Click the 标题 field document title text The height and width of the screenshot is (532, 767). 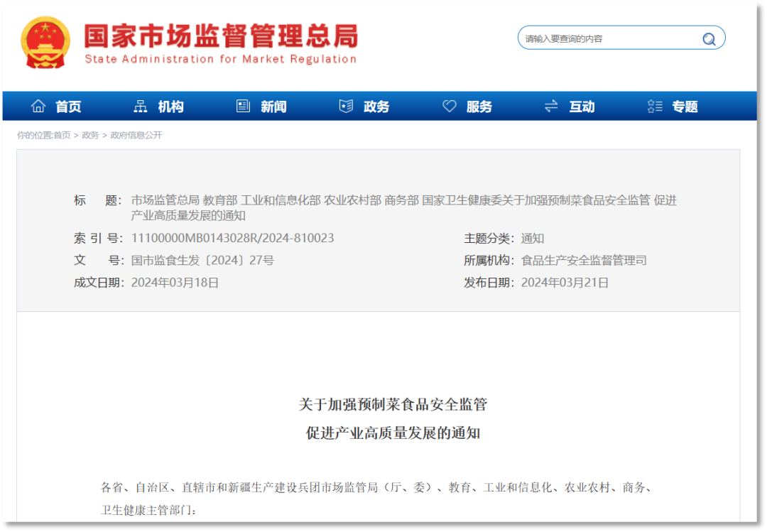click(404, 208)
